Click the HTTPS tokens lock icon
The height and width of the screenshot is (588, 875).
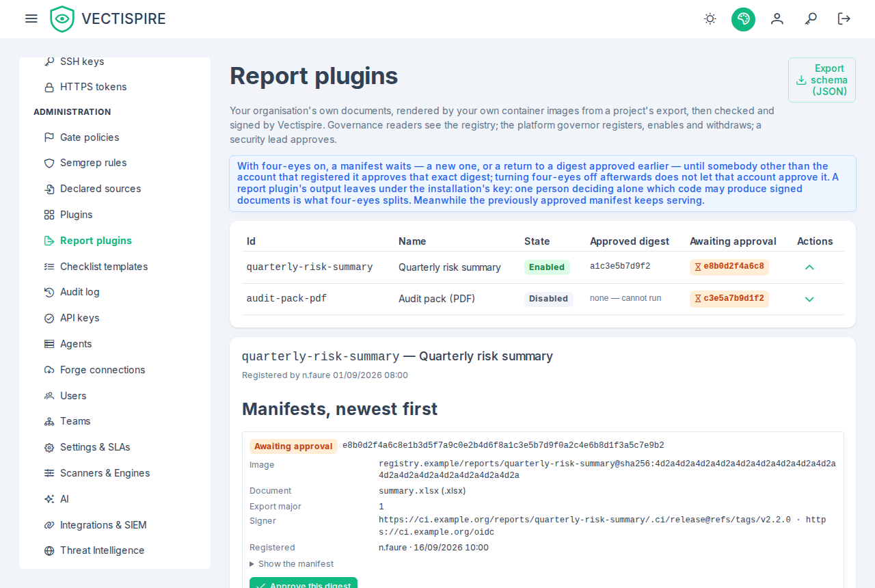pos(49,87)
